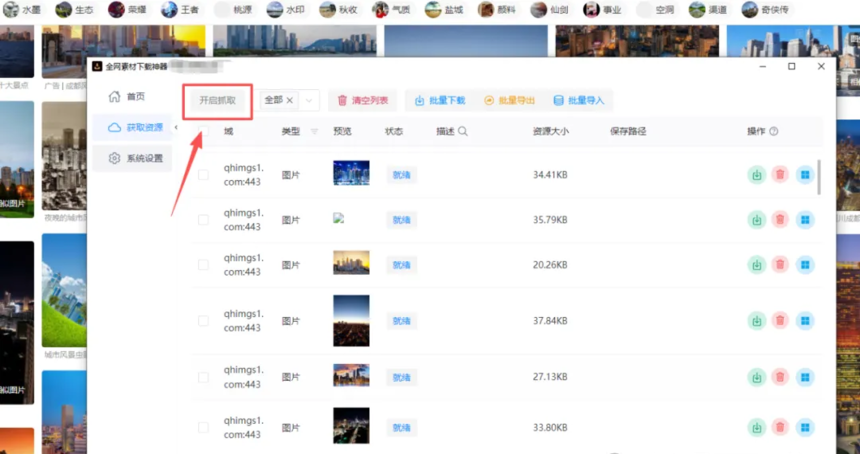Image resolution: width=860 pixels, height=454 pixels.
Task: Click the 批量下载 toolbar button
Action: click(x=440, y=101)
